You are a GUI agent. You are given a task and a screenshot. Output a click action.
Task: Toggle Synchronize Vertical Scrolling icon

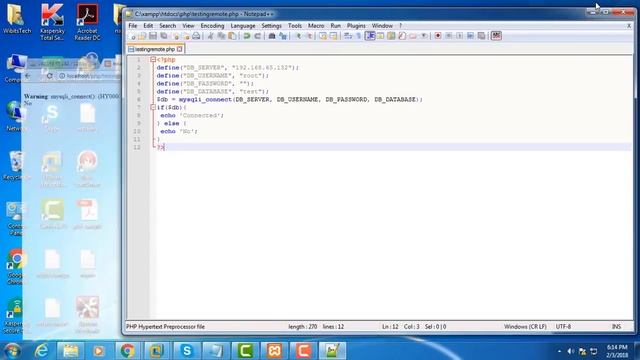[323, 36]
